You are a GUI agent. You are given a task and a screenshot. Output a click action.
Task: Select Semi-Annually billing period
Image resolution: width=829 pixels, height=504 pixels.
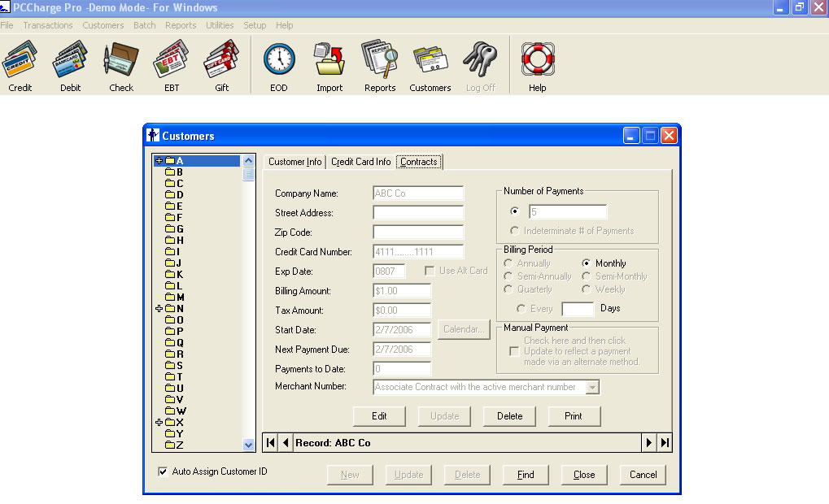point(508,276)
